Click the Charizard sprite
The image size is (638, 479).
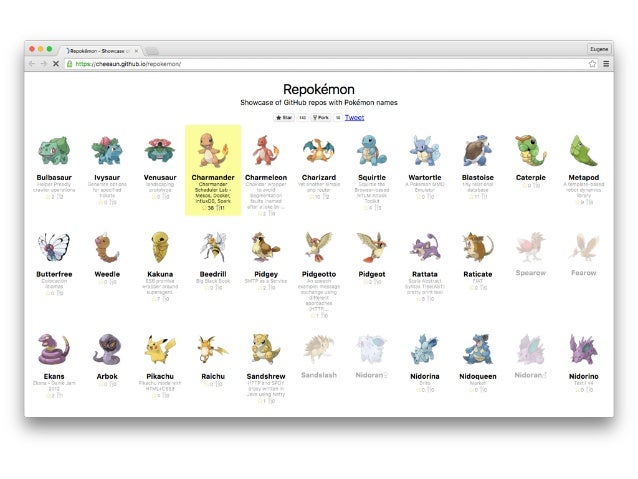pos(319,151)
